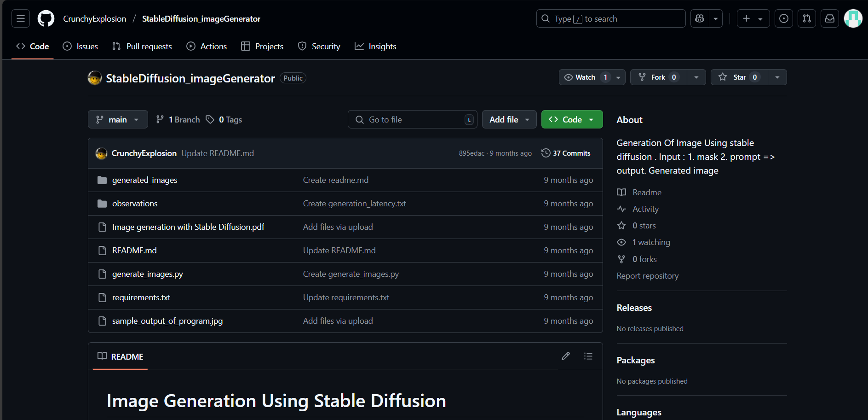Switch to the Issues tab
Image resolution: width=868 pixels, height=420 pixels.
[80, 47]
